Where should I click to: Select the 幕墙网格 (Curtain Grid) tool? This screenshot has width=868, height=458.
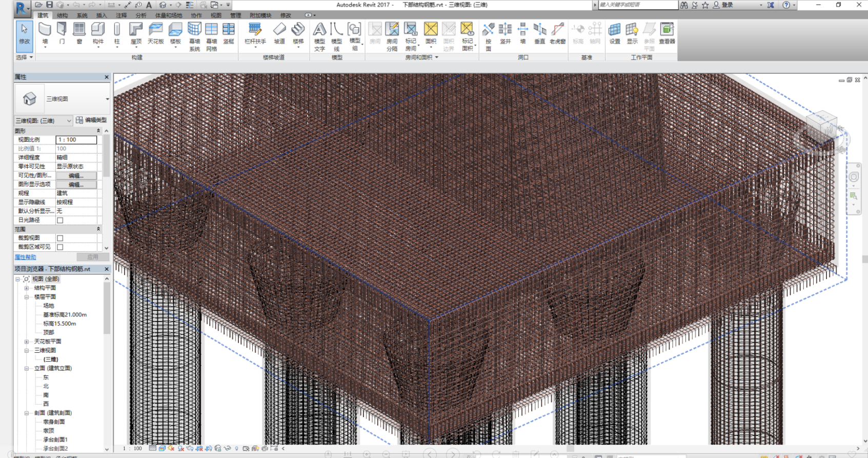[211, 37]
